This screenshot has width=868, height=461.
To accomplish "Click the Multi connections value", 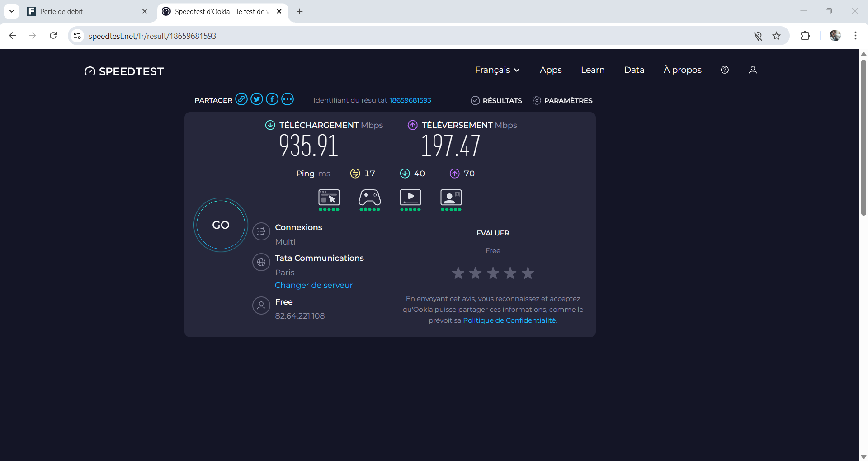I will pos(285,242).
